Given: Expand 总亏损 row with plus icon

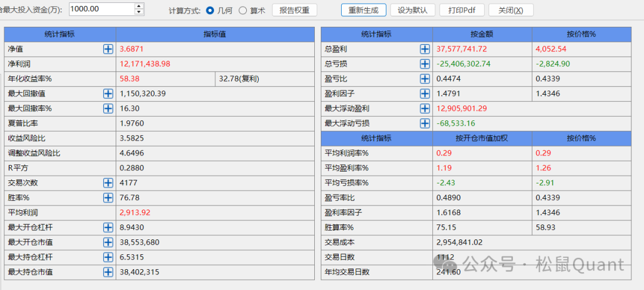Looking at the screenshot, I should (425, 64).
